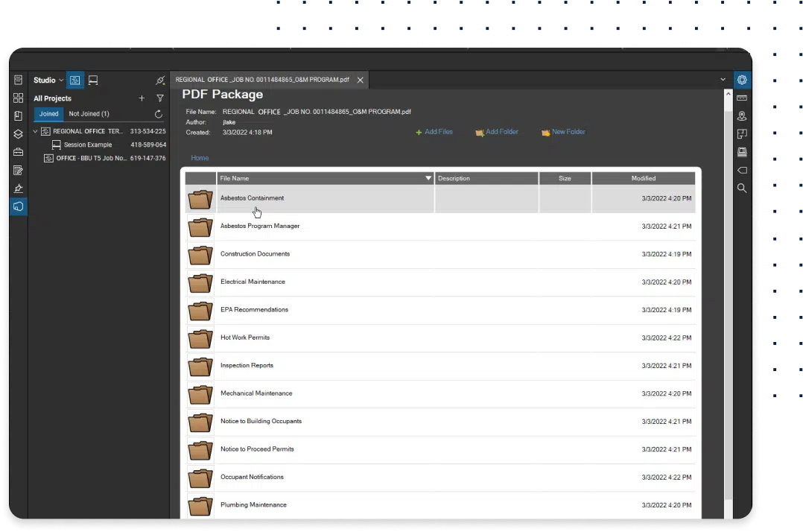
Task: Click the Add Folder button
Action: pos(497,132)
